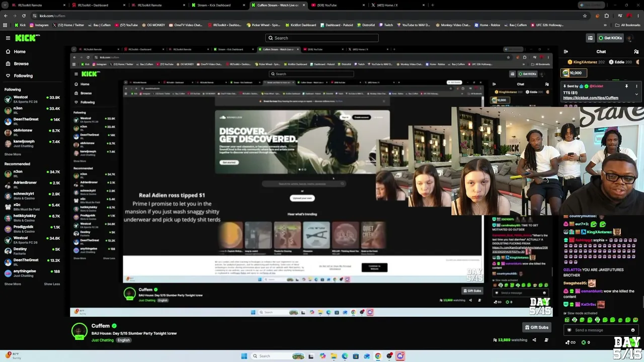Reload the page with the browser refresh button

tap(24, 16)
